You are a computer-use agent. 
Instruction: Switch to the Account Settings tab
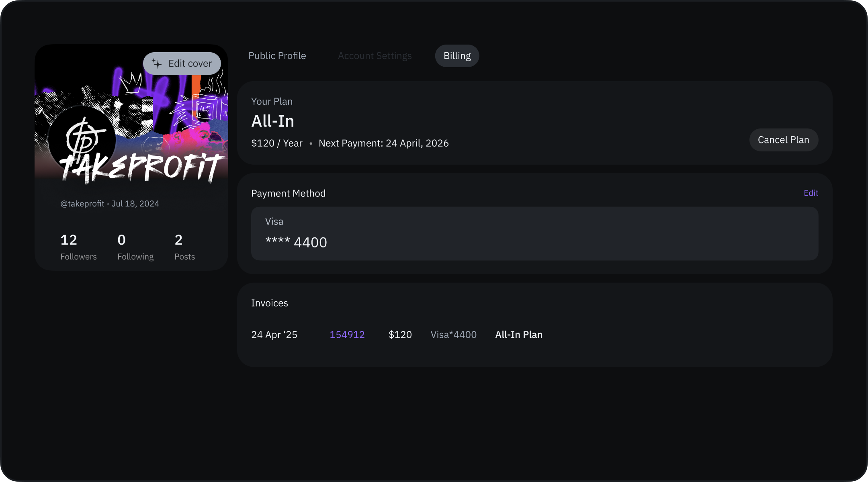(375, 56)
